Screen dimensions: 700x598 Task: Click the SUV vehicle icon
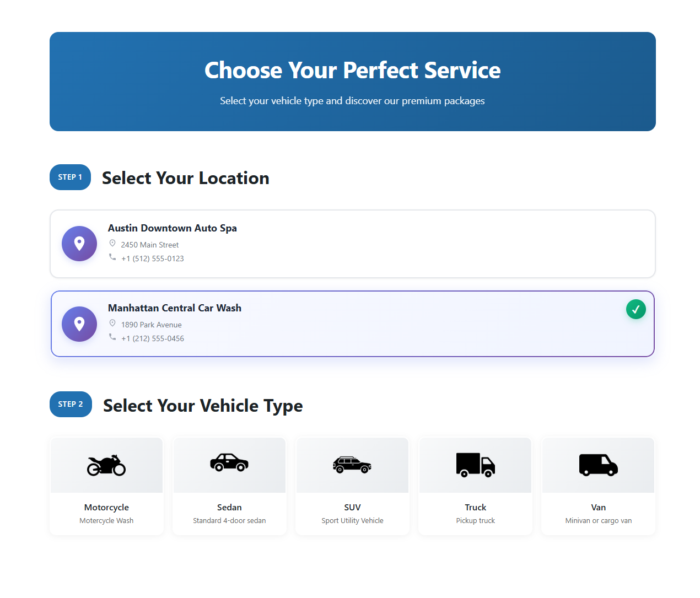tap(352, 465)
